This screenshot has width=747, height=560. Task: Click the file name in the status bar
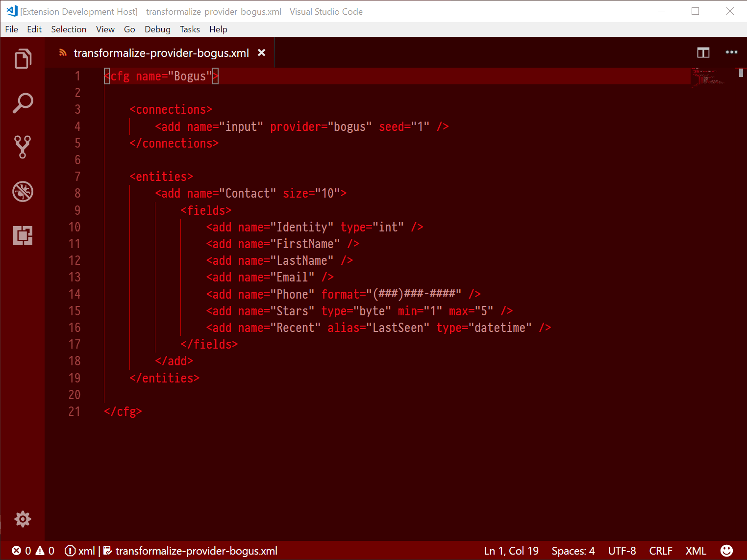point(196,551)
